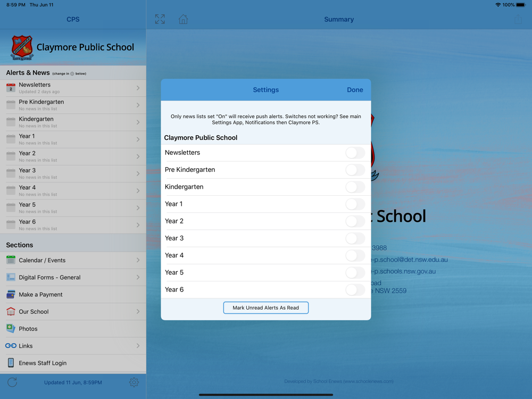The height and width of the screenshot is (399, 532).
Task: Expand Newsletters row chevron in sidebar
Action: (x=138, y=88)
